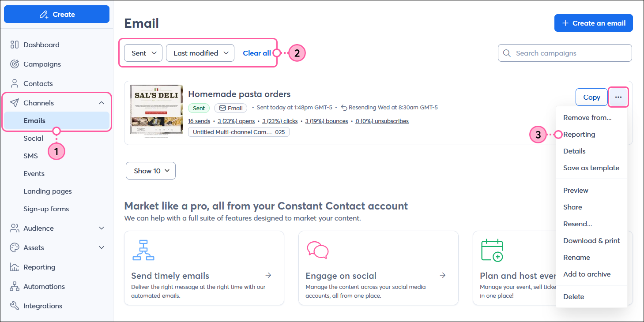Screen dimensions: 644x322
Task: Select the Integrations sidebar icon
Action: point(15,306)
